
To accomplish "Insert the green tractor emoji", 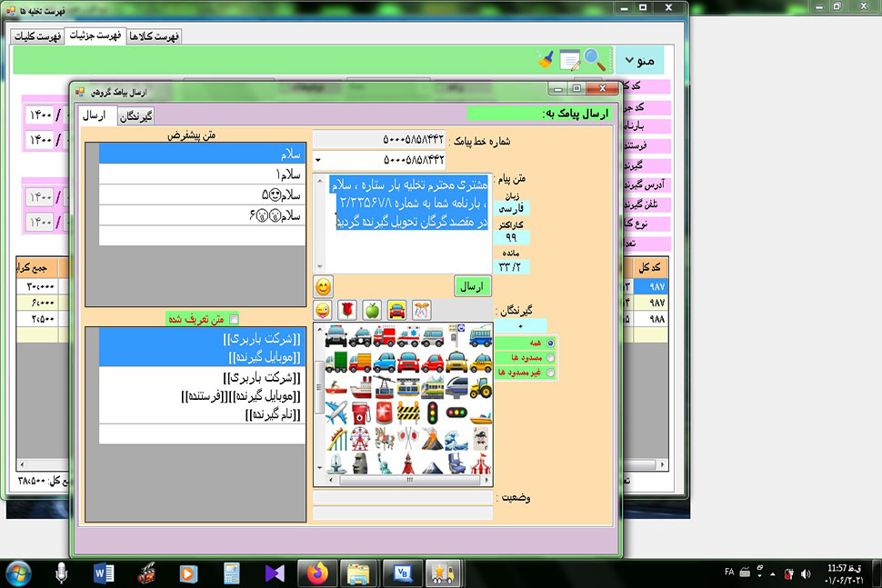I will pyautogui.click(x=480, y=388).
